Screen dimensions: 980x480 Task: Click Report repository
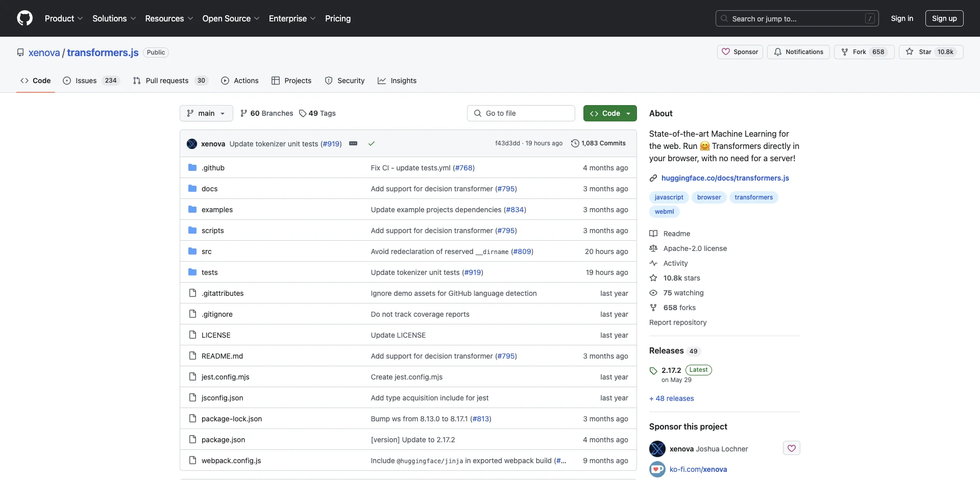tap(678, 322)
